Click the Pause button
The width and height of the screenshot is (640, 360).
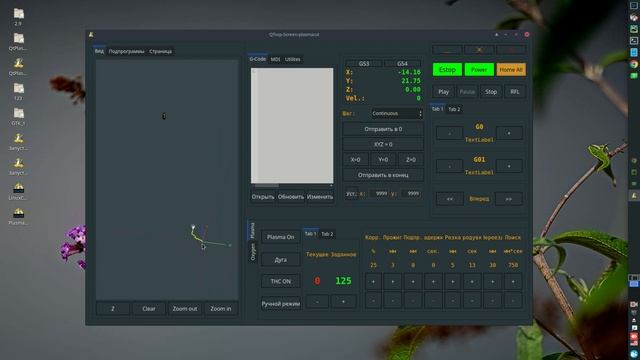[467, 92]
